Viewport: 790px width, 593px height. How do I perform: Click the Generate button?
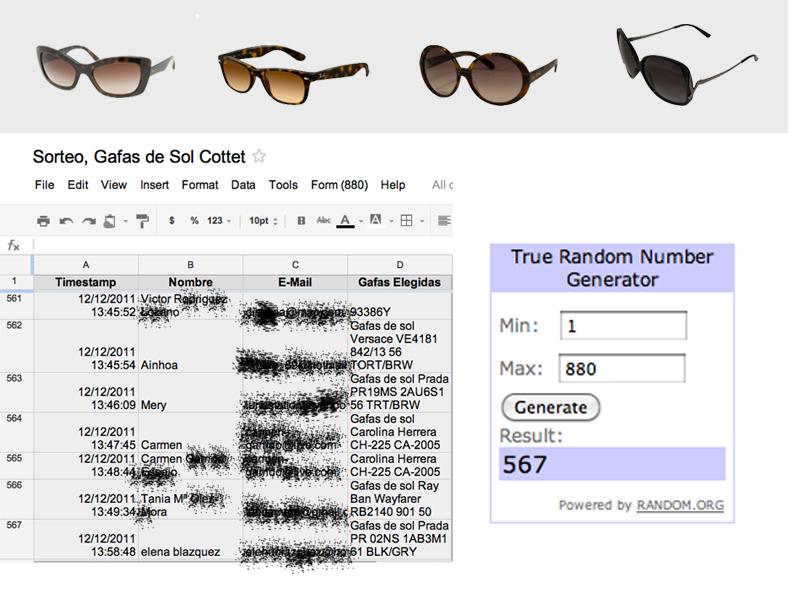tap(551, 407)
